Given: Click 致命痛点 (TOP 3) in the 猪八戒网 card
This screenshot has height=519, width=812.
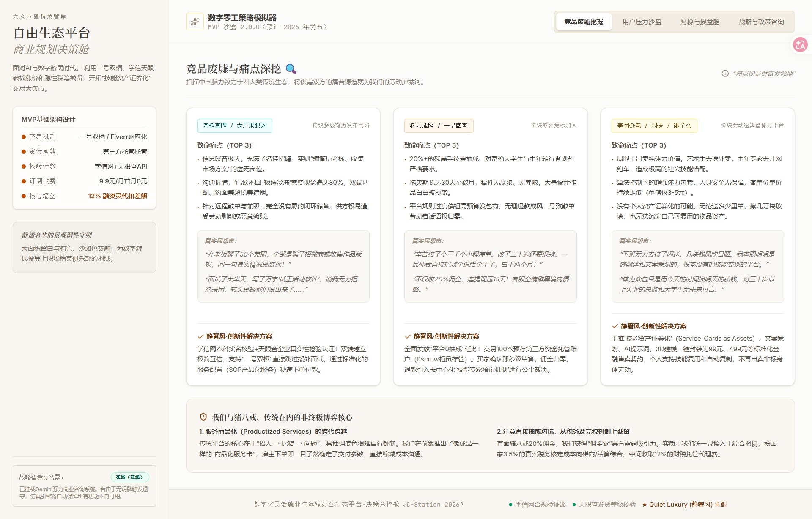Looking at the screenshot, I should 431,145.
